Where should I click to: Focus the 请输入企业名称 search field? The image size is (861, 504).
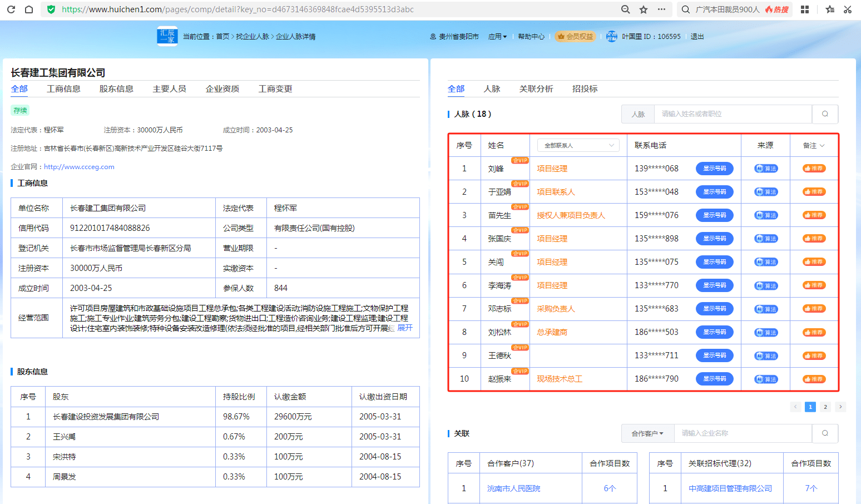743,433
